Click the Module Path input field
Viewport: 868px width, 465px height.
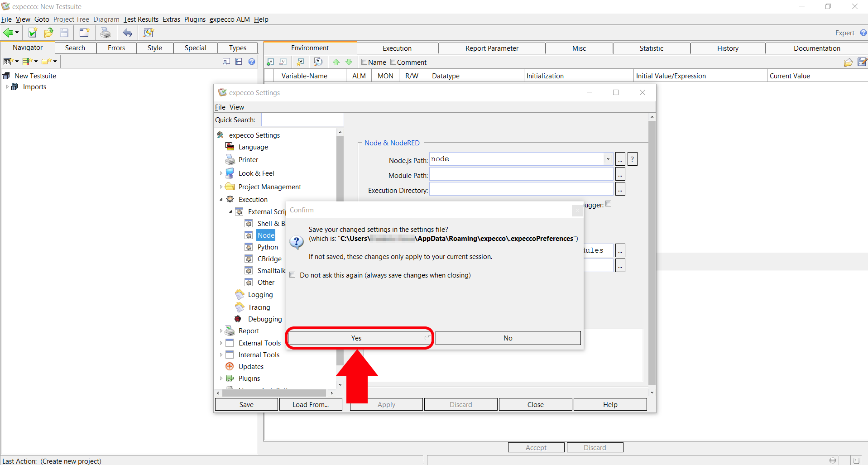tap(521, 175)
